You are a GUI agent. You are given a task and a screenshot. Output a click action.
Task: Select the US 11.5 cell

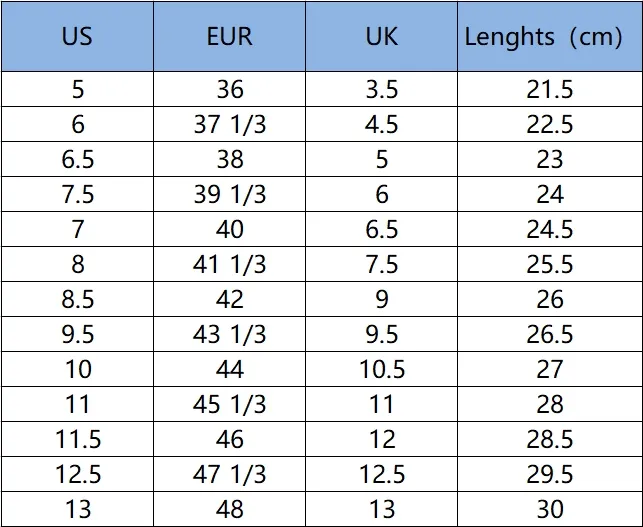point(77,439)
